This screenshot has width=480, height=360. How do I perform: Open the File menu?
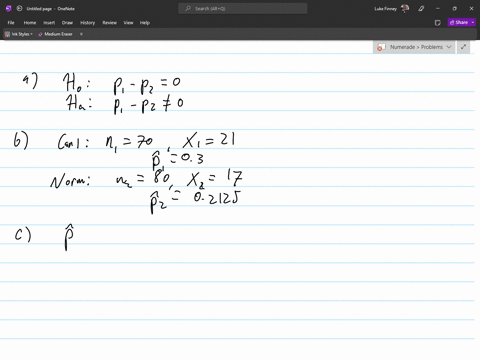click(11, 23)
